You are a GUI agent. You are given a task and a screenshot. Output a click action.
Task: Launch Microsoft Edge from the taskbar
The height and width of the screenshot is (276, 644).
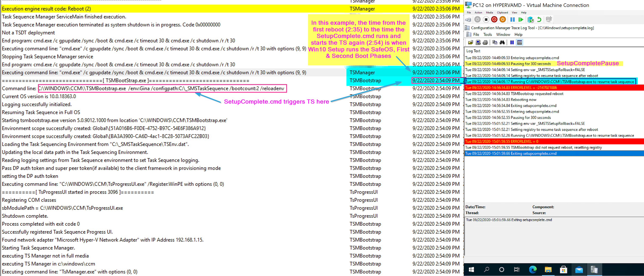tap(533, 269)
